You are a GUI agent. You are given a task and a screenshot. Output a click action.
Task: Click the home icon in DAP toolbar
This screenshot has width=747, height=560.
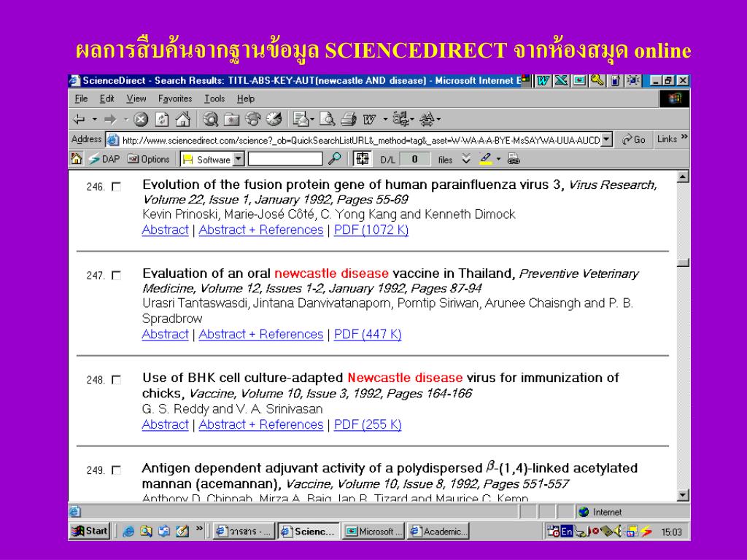76,158
